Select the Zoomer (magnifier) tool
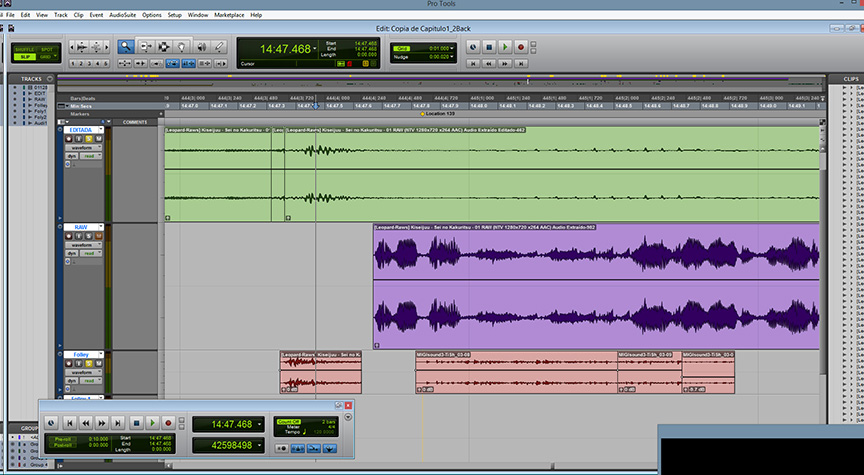The width and height of the screenshot is (864, 475). tap(126, 46)
